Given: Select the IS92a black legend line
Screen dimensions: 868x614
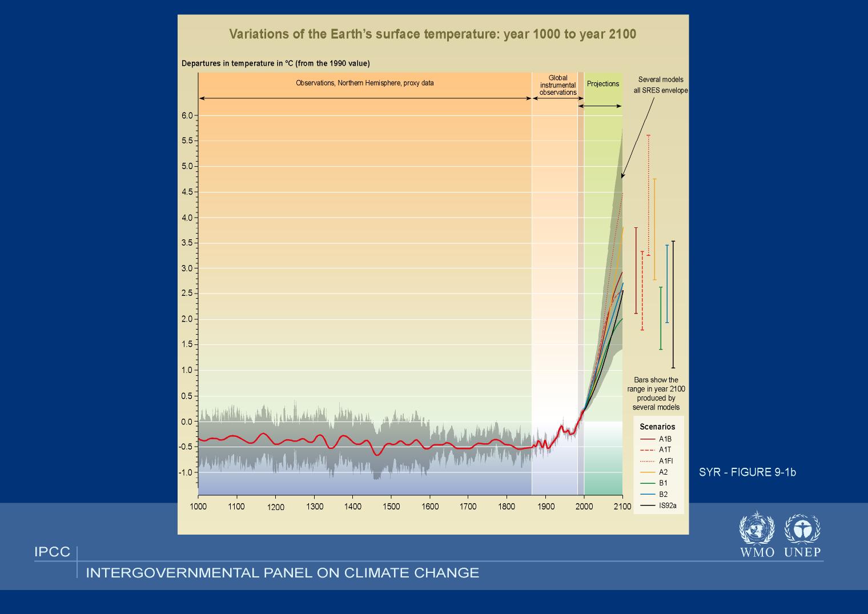Looking at the screenshot, I should [x=647, y=505].
